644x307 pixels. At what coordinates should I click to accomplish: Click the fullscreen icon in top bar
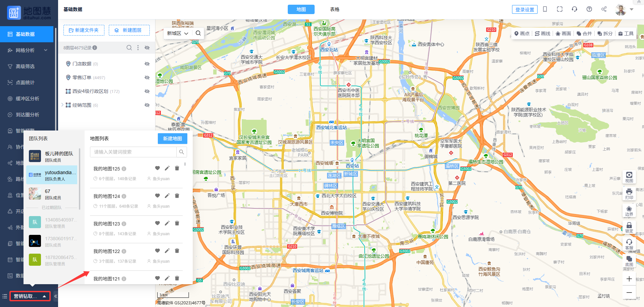coord(560,9)
